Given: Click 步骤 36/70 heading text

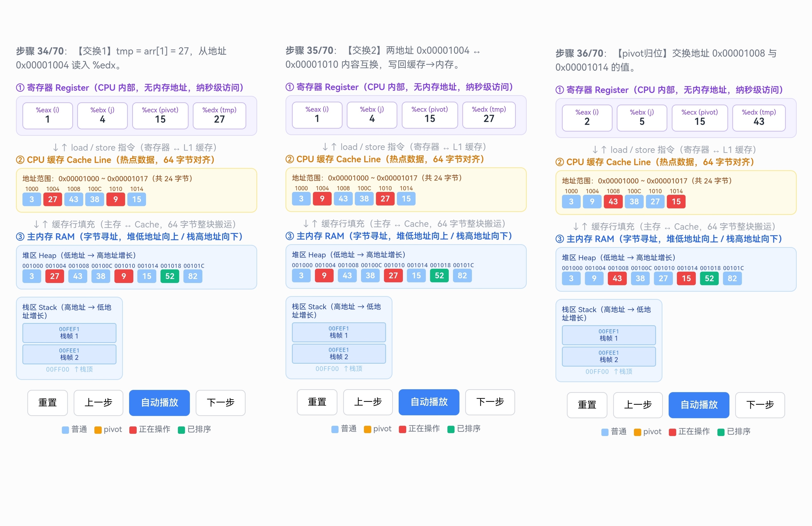Looking at the screenshot, I should [579, 53].
